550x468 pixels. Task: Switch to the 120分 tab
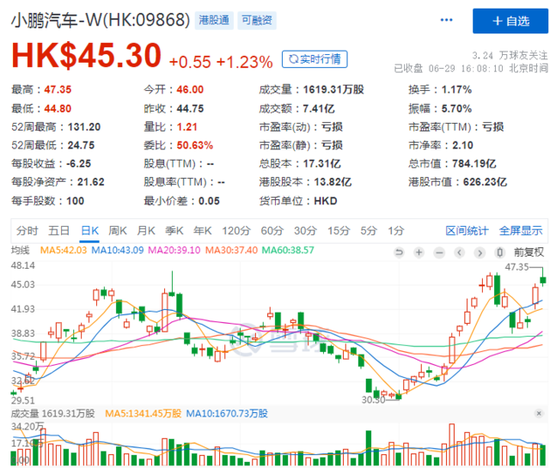236,230
